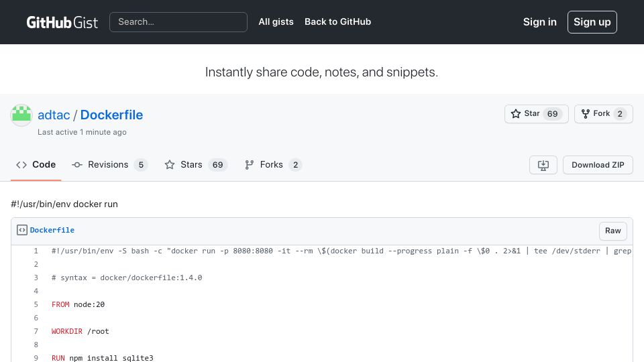Switch to the Forks tab
The height and width of the screenshot is (362, 644).
pos(273,165)
